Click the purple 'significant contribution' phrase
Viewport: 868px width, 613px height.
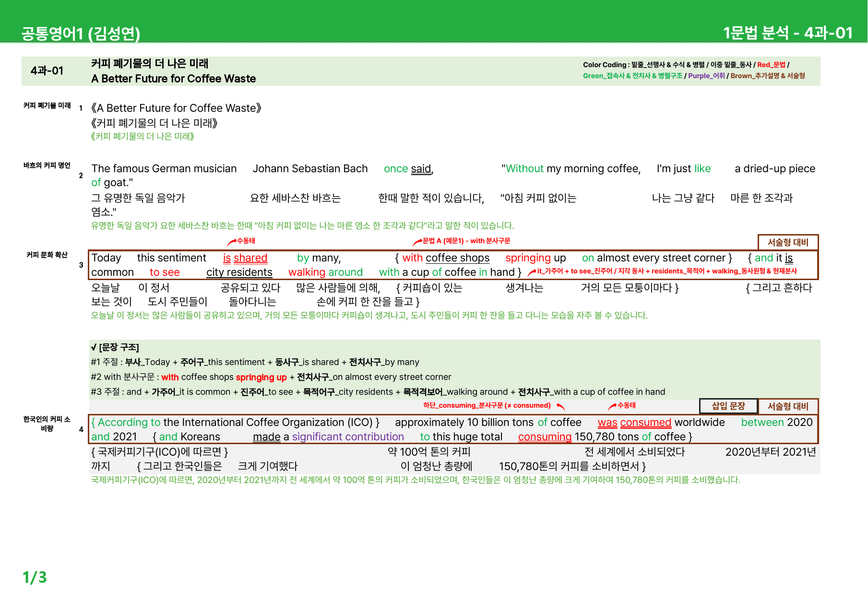click(348, 437)
